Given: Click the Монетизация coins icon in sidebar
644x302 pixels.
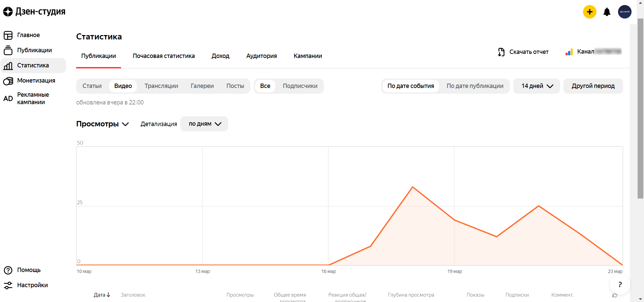Looking at the screenshot, I should tap(8, 81).
